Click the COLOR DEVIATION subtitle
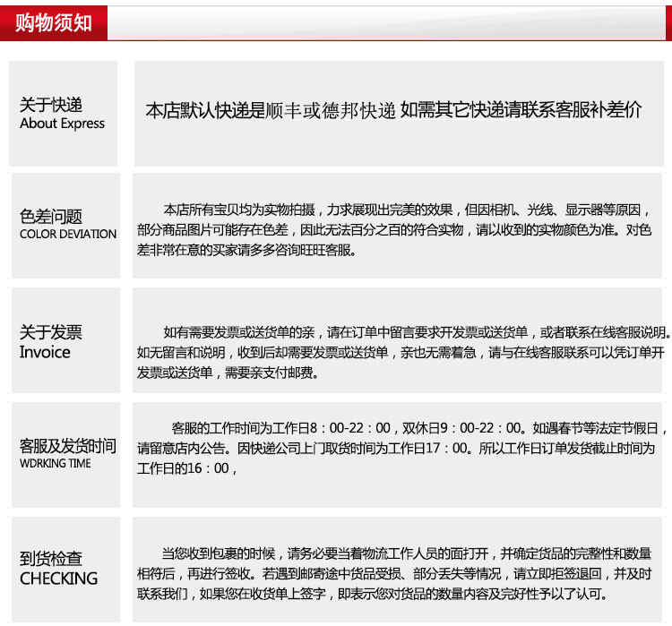 click(x=68, y=234)
